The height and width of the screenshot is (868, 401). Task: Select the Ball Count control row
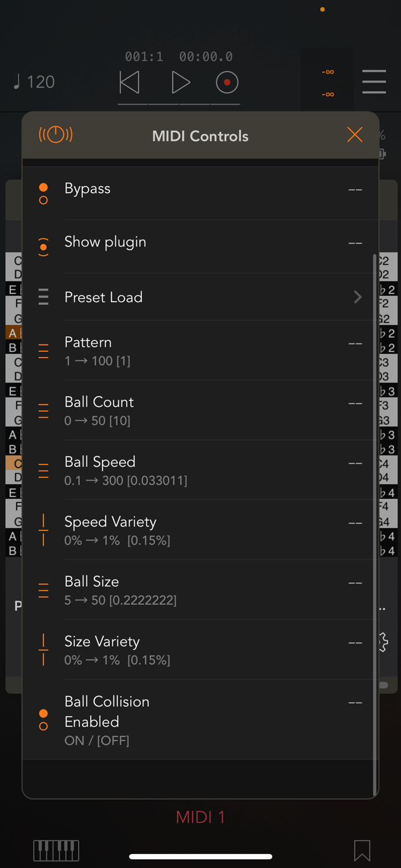click(200, 410)
